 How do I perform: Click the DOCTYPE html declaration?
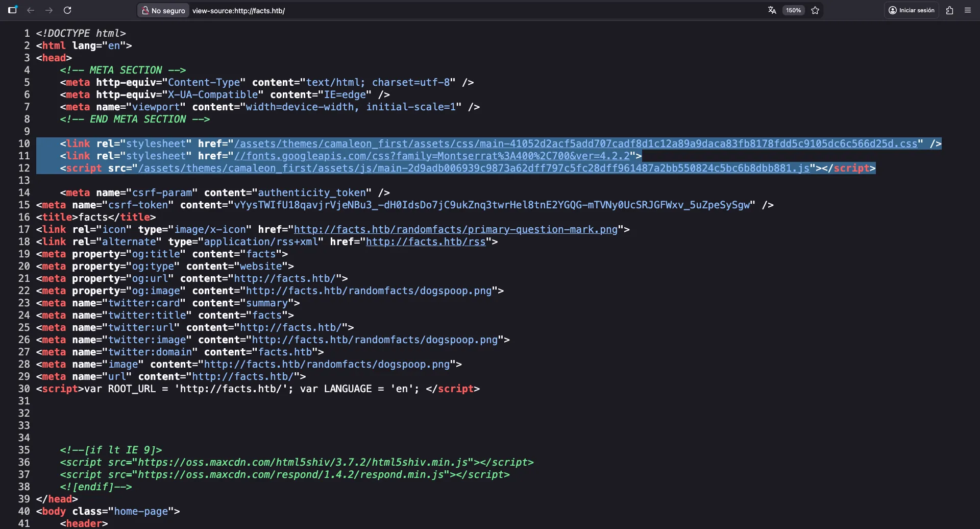[81, 33]
